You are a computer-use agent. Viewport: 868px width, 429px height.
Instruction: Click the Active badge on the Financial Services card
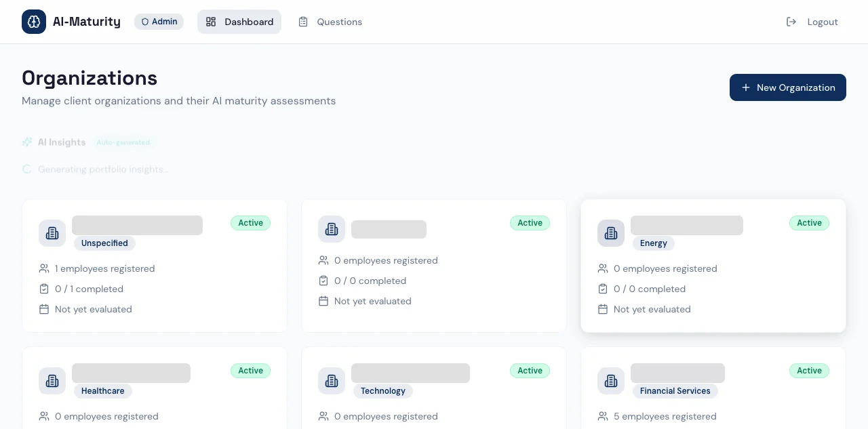[809, 371]
